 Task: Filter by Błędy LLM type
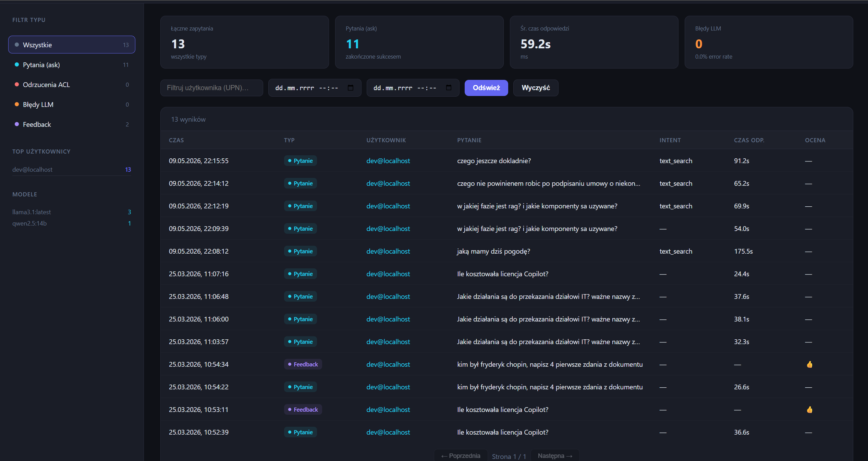(x=72, y=104)
